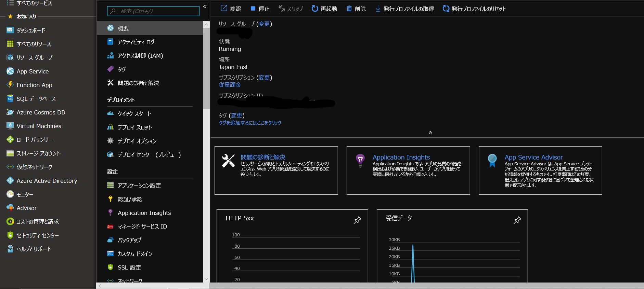The width and height of the screenshot is (644, 289).
Task: Click the Advisor cloud icon
Action: click(10, 208)
